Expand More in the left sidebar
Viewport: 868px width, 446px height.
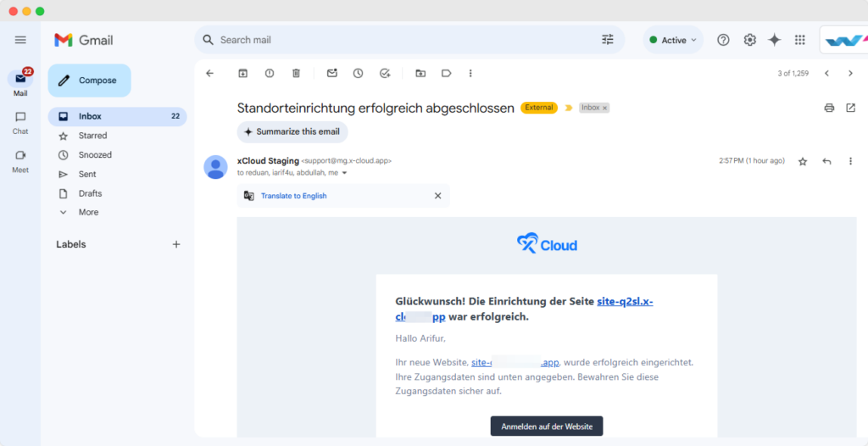click(x=88, y=212)
